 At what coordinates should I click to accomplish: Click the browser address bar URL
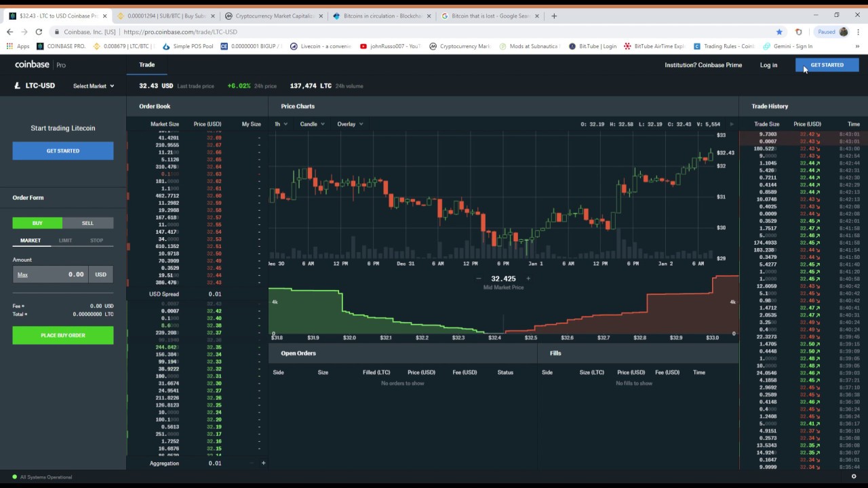point(180,32)
